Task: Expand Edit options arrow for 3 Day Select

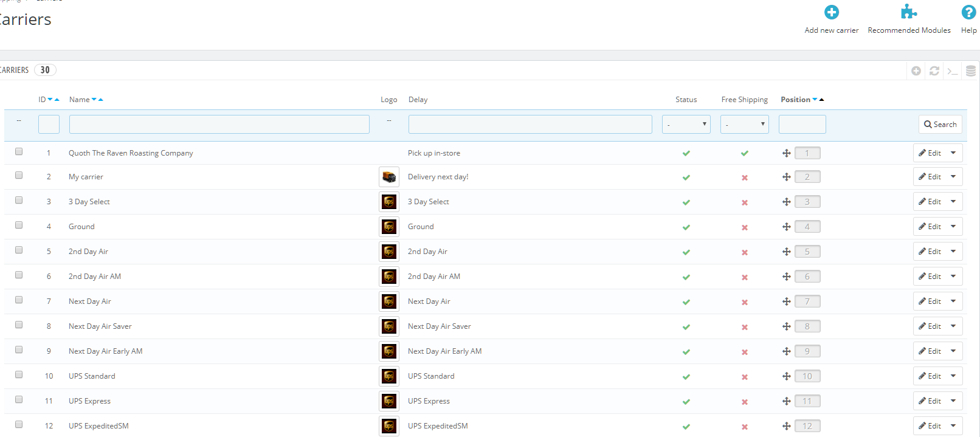Action: tap(953, 202)
